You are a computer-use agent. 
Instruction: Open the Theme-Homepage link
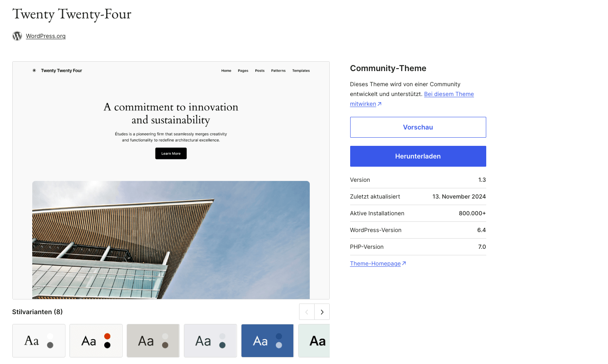coord(375,264)
